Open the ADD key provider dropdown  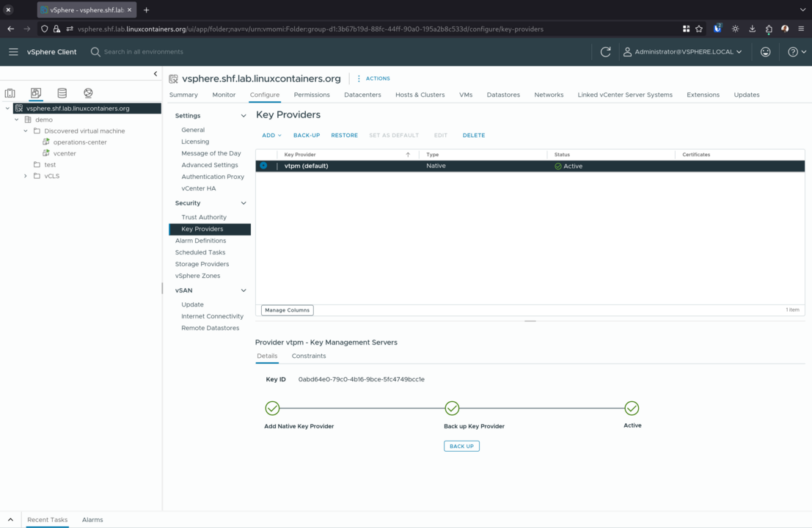pos(271,136)
